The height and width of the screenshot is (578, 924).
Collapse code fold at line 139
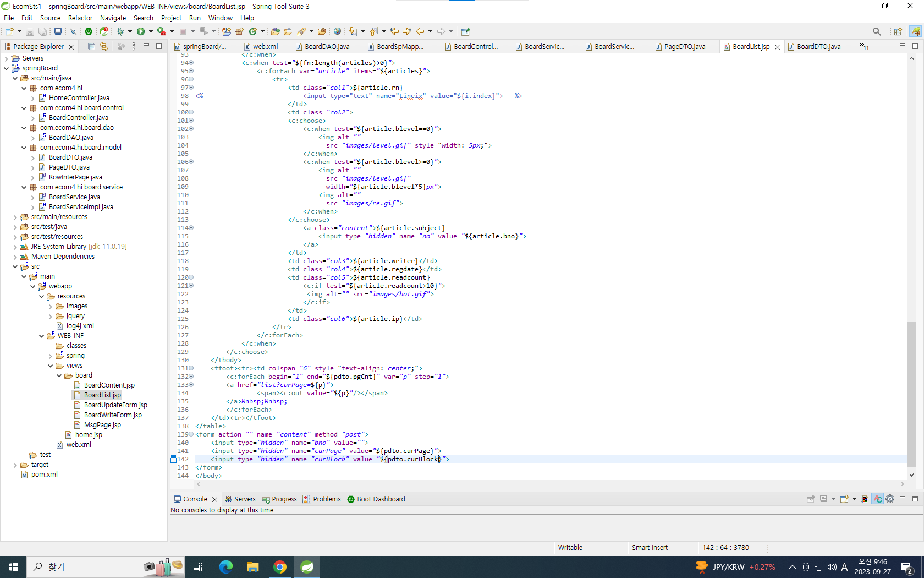(191, 434)
